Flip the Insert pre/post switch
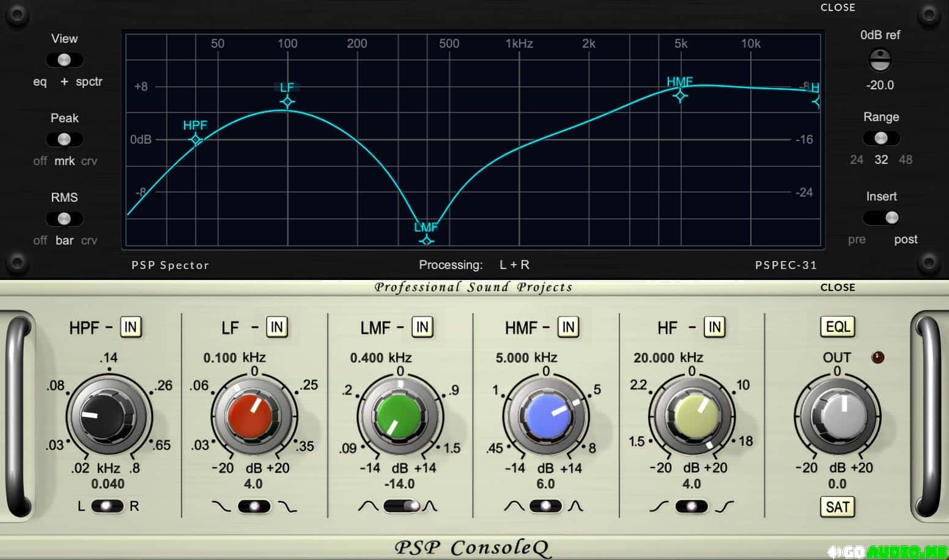This screenshot has width=949, height=560. coord(881,218)
